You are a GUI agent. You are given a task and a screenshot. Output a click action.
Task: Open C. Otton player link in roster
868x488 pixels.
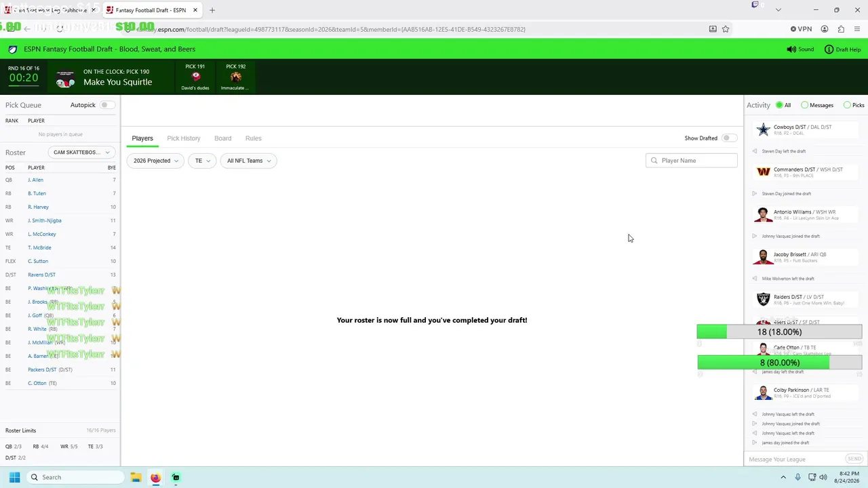[x=37, y=383]
